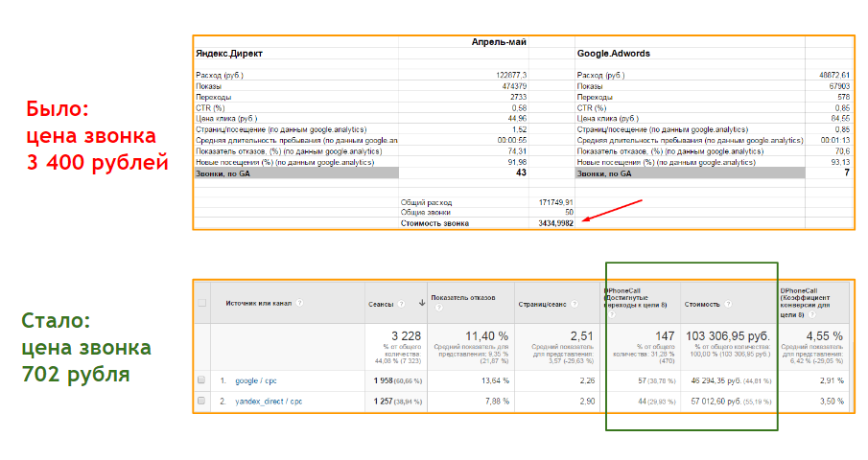The width and height of the screenshot is (868, 460).
Task: Select google / cpc conversion rate 2,91 %
Action: tap(832, 381)
